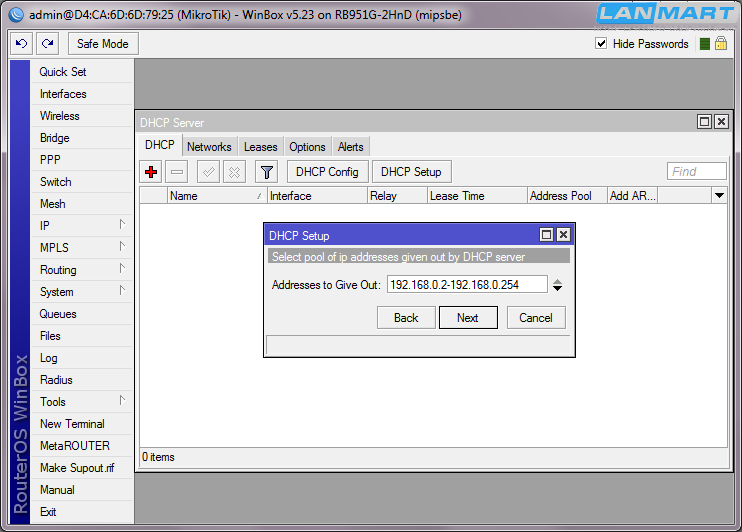The height and width of the screenshot is (532, 742).
Task: Open MetaROUTER menu
Action: pyautogui.click(x=81, y=446)
